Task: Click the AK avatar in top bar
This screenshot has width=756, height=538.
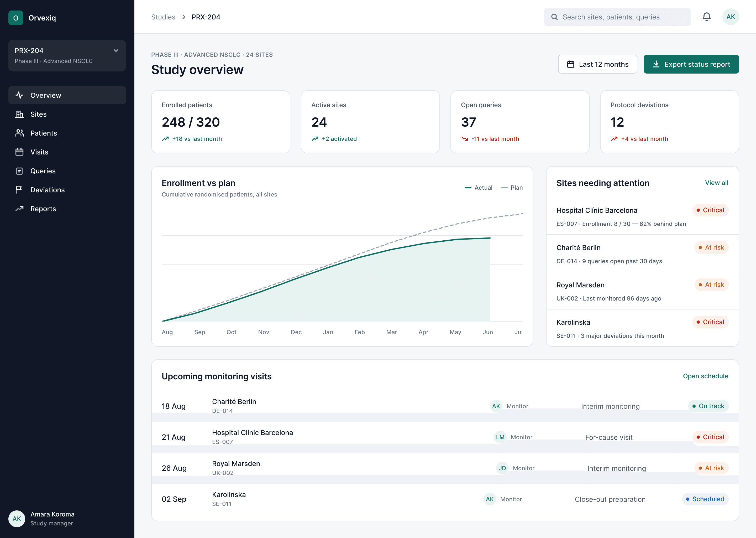Action: [731, 17]
